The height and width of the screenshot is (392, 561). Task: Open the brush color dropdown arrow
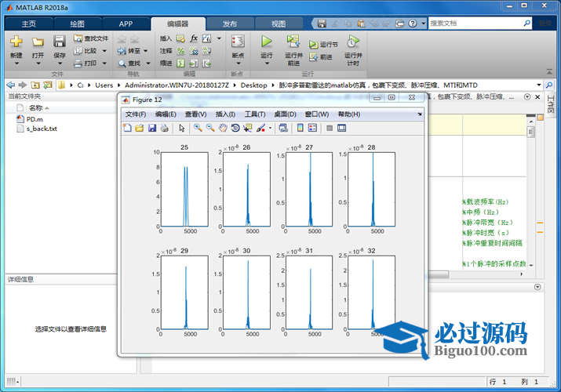point(270,128)
